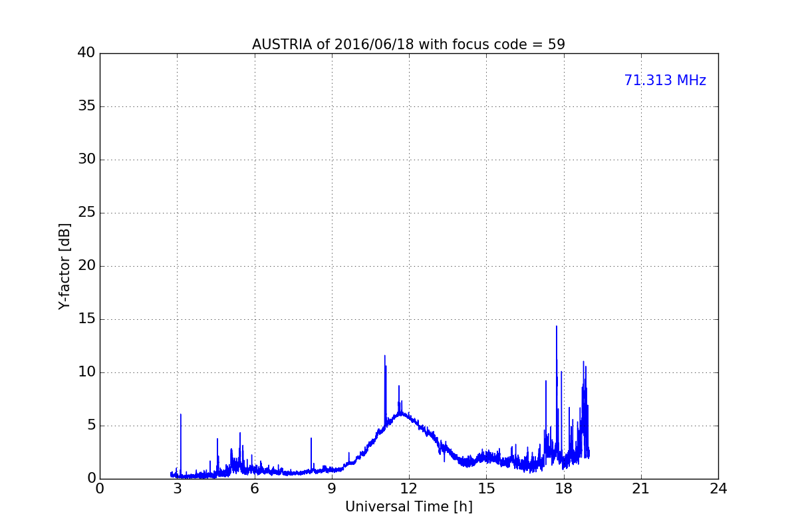
Task: Click the x-axis tick label '12'
Action: pos(409,489)
